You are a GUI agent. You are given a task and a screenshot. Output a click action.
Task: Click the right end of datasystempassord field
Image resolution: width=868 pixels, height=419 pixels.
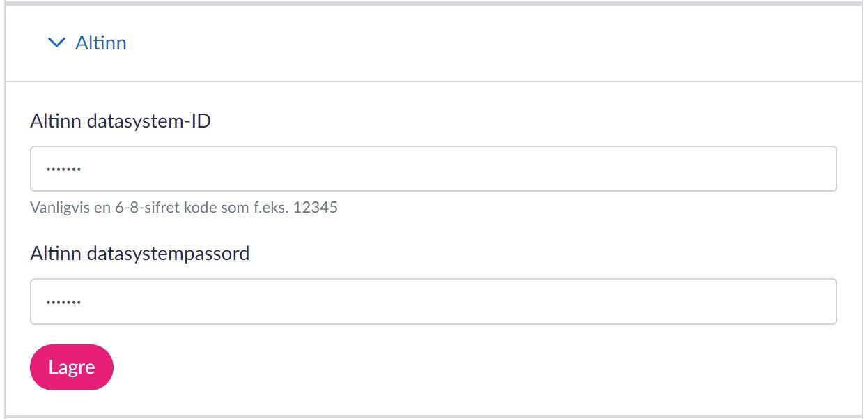[x=815, y=301]
